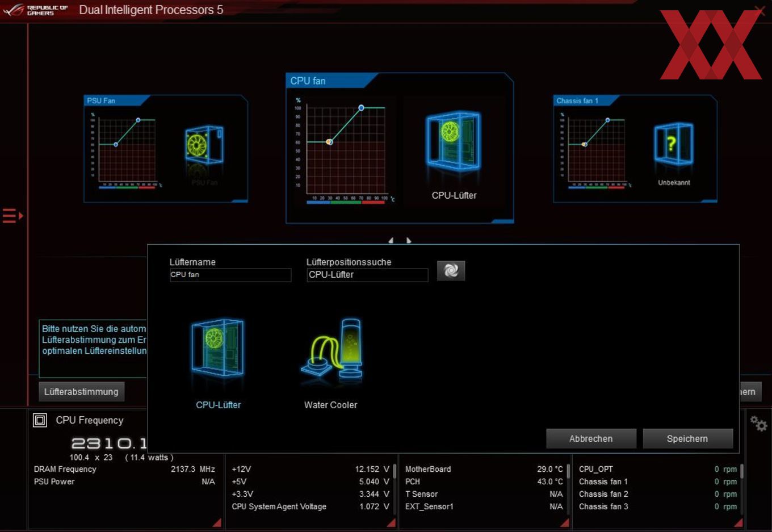Expand the CPU frequency panel corner arrow
The image size is (772, 532).
[217, 522]
